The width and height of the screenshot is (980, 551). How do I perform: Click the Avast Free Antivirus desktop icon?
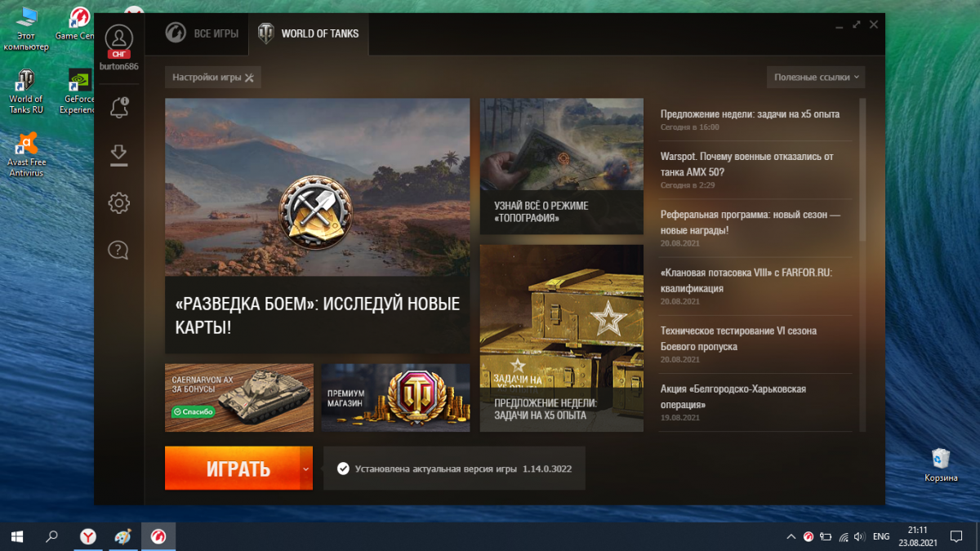(x=26, y=155)
